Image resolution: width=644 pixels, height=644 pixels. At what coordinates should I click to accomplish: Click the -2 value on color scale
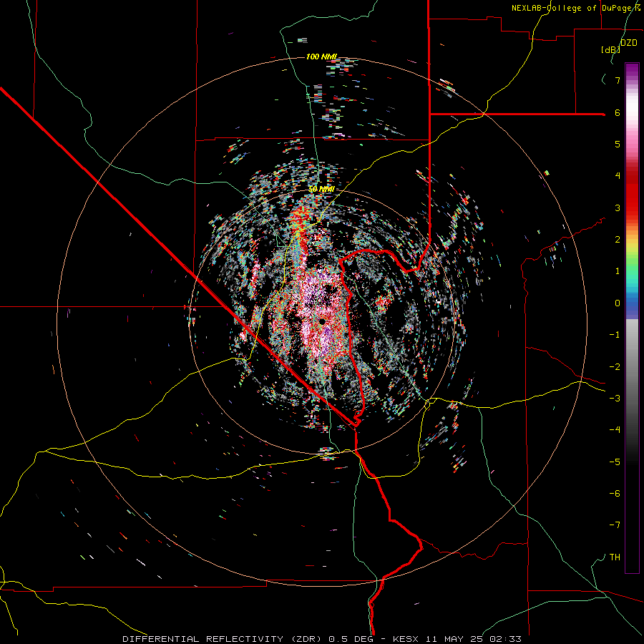(x=615, y=367)
